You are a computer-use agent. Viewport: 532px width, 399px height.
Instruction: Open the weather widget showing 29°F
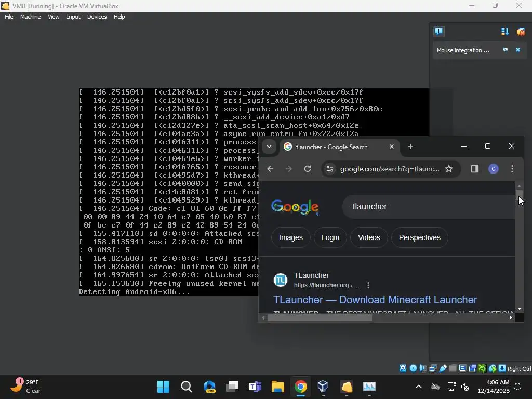(25, 387)
